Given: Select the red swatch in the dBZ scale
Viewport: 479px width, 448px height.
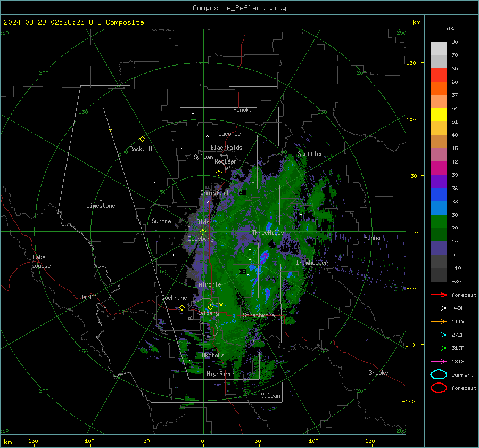Looking at the screenshot, I should point(439,75).
